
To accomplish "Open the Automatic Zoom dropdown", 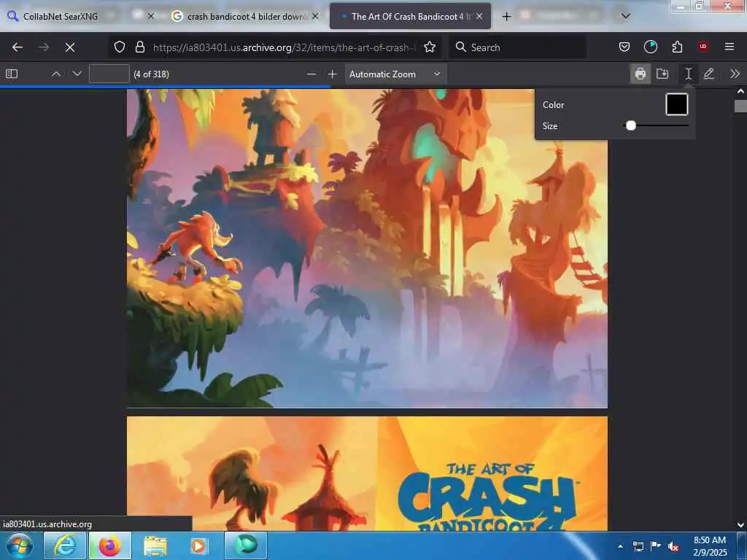I will [x=395, y=74].
